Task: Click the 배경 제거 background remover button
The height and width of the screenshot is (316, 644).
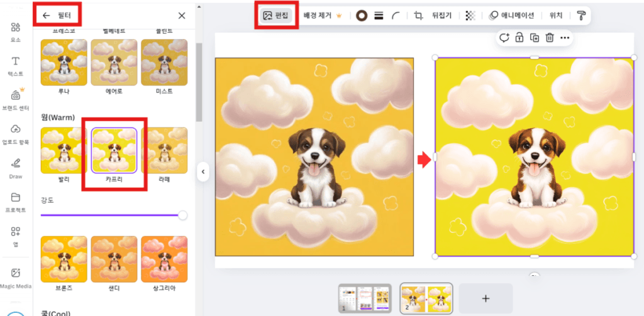Action: pyautogui.click(x=322, y=16)
